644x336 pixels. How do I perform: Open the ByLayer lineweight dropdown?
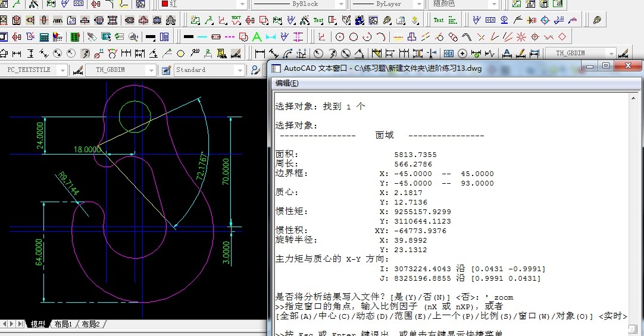click(419, 4)
